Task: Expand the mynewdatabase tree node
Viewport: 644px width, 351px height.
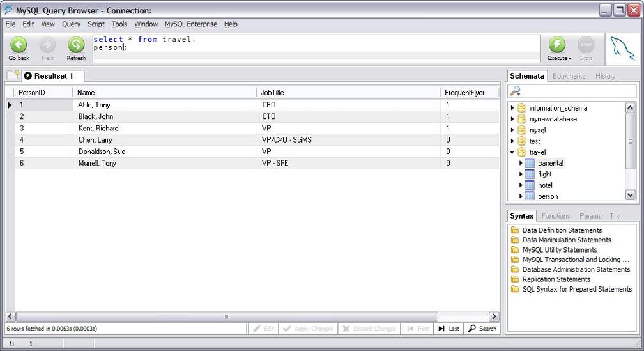Action: [x=512, y=119]
